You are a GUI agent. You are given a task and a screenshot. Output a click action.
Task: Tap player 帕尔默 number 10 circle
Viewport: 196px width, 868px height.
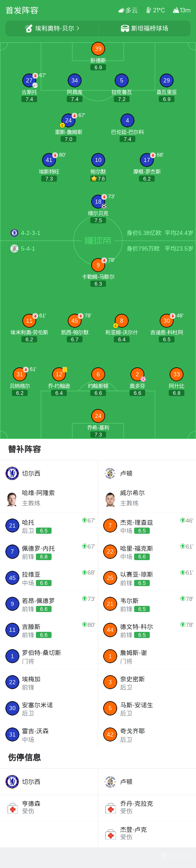[x=98, y=160]
